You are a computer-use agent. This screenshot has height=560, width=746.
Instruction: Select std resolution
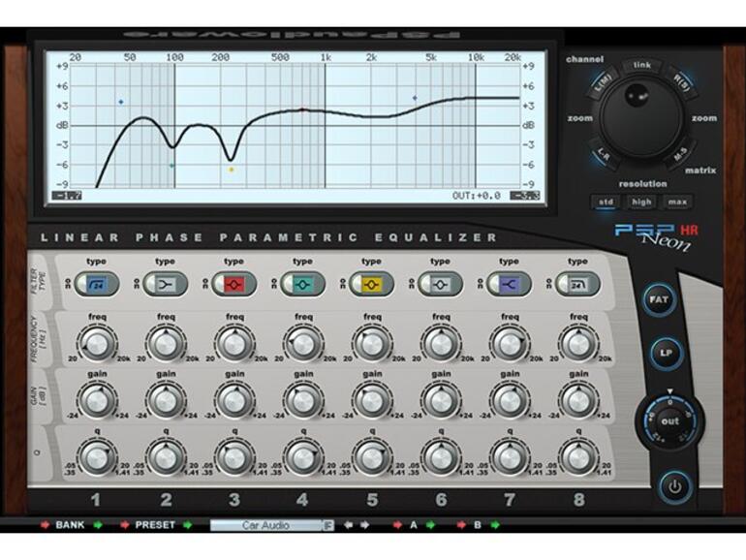[x=606, y=202]
